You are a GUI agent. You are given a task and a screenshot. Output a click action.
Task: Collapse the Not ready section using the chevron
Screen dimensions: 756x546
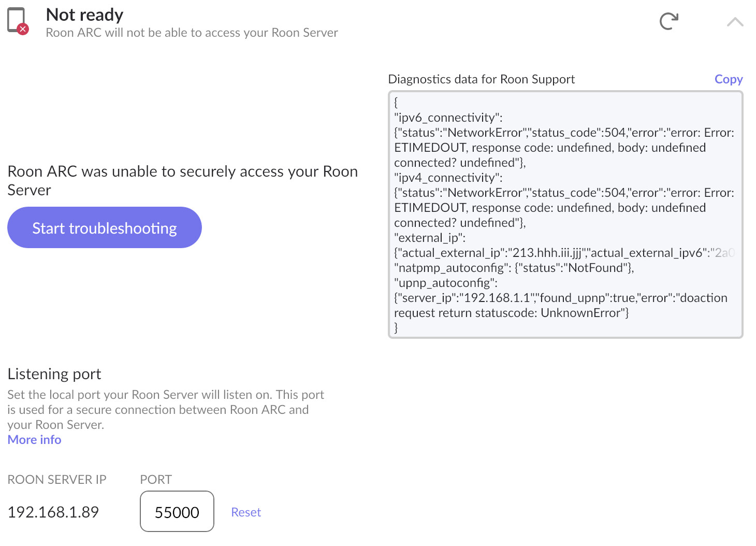(735, 23)
